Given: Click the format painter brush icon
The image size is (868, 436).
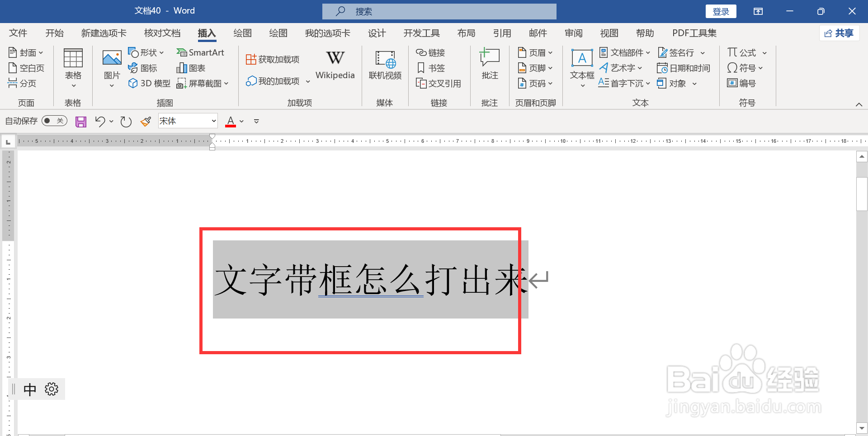Looking at the screenshot, I should (x=146, y=122).
